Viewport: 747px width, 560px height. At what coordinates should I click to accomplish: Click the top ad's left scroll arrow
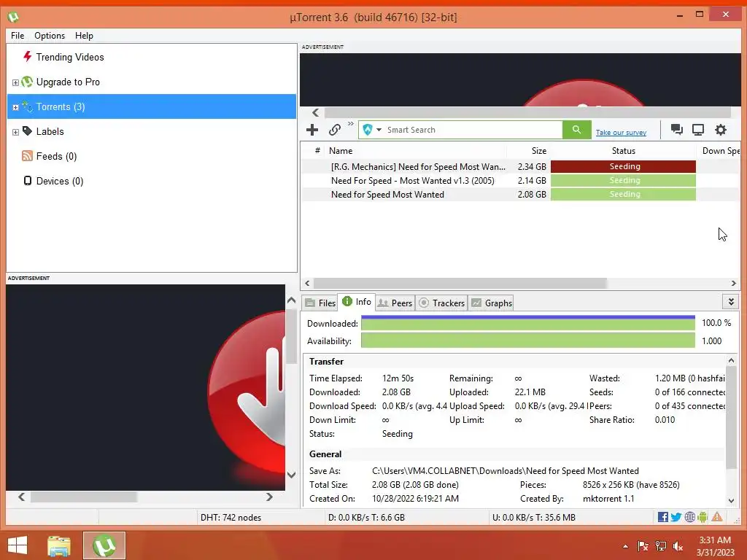click(315, 112)
